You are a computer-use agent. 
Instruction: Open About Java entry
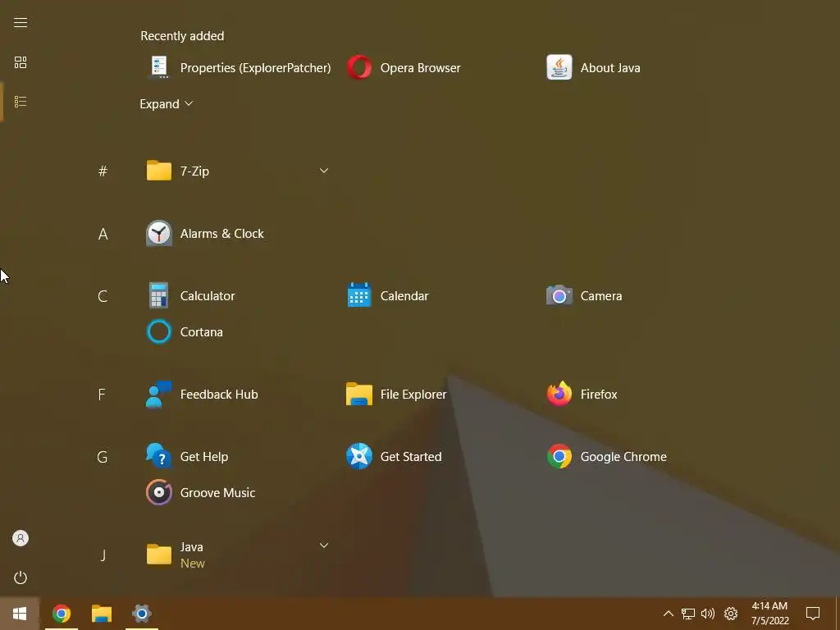point(594,68)
